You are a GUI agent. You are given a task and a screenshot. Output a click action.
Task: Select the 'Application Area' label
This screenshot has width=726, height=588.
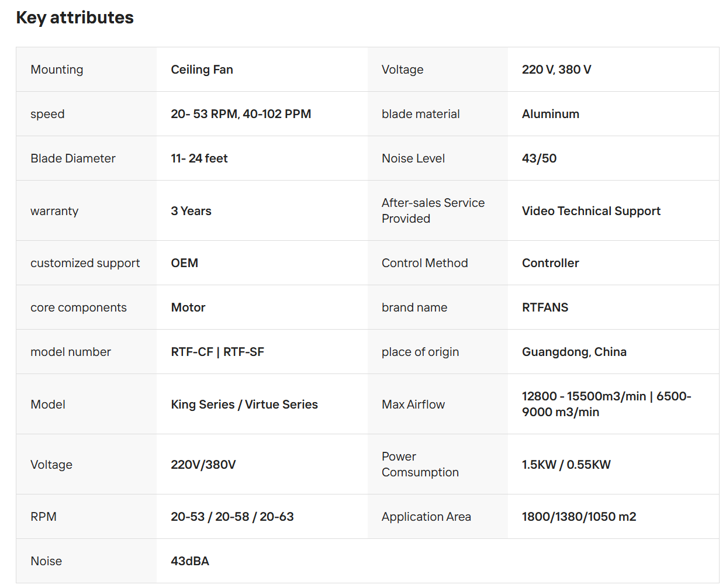(x=426, y=517)
